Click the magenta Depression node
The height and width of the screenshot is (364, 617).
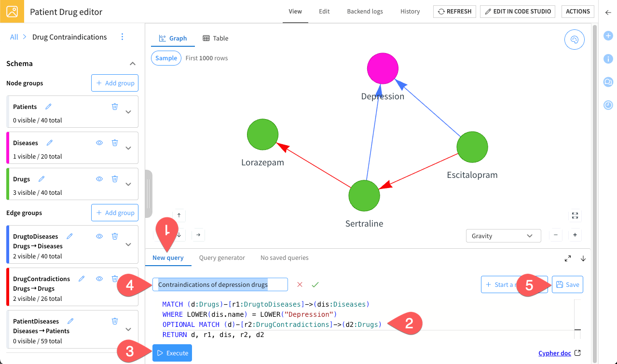point(383,69)
